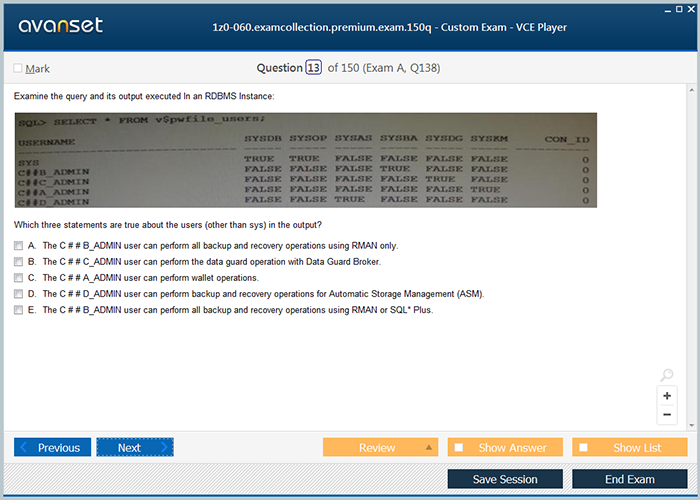
Task: Minimize the VCE Player window
Action: 668,10
